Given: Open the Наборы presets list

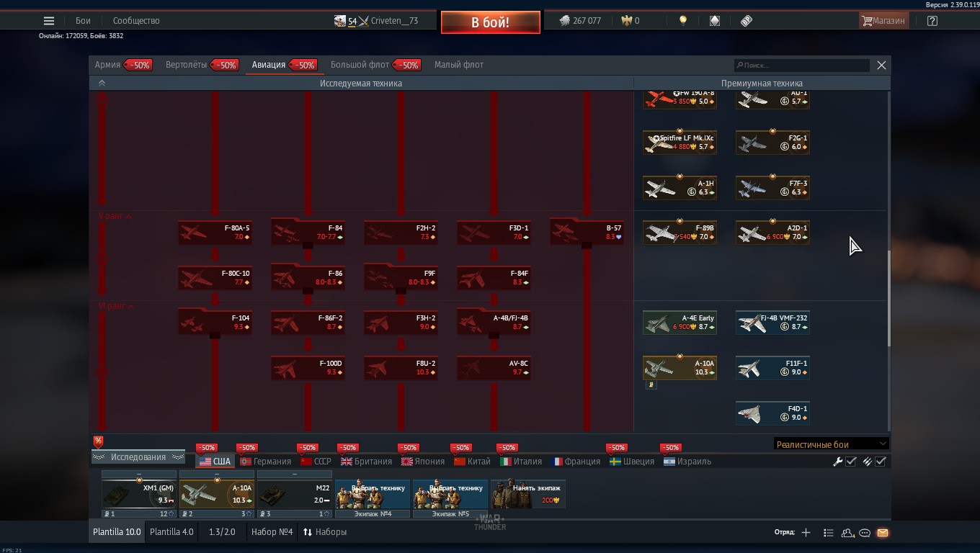Looking at the screenshot, I should (x=324, y=532).
